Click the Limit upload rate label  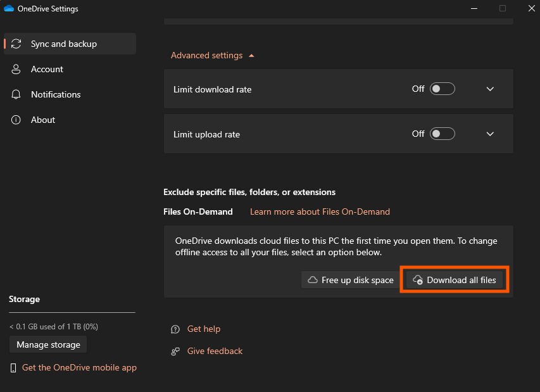point(206,134)
